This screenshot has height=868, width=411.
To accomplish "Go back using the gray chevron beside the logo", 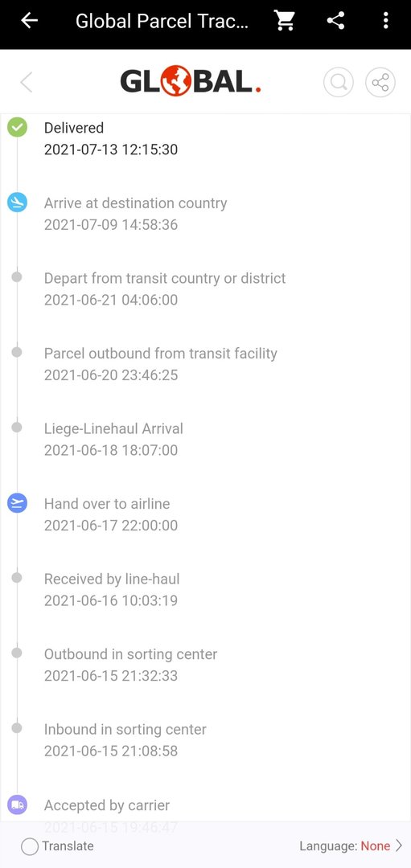I will [x=26, y=83].
